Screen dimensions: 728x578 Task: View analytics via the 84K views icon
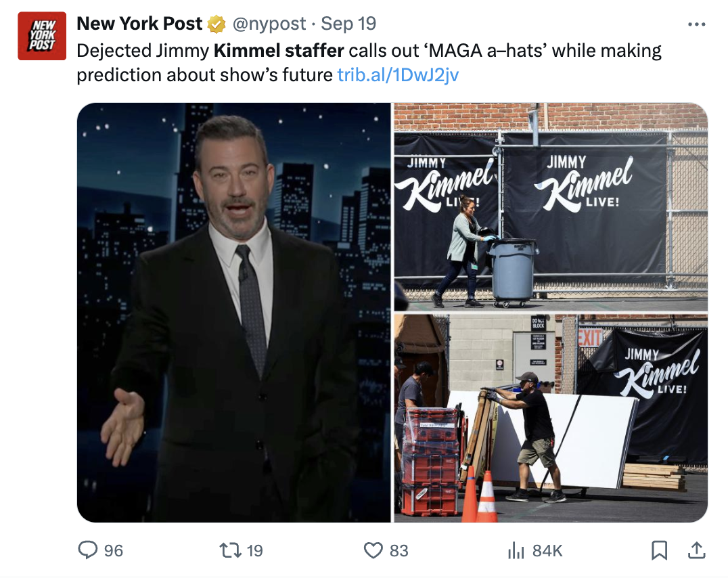[516, 550]
